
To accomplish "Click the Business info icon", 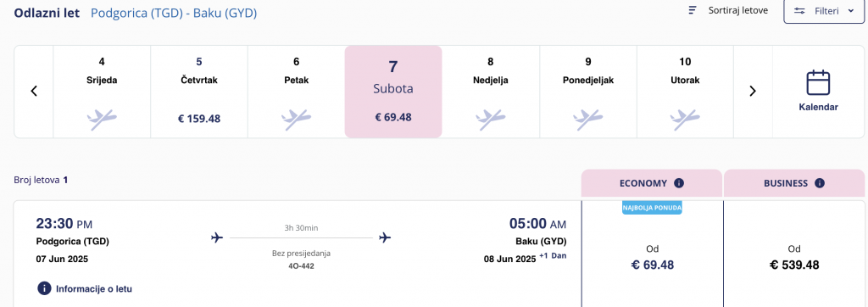I will [x=820, y=183].
